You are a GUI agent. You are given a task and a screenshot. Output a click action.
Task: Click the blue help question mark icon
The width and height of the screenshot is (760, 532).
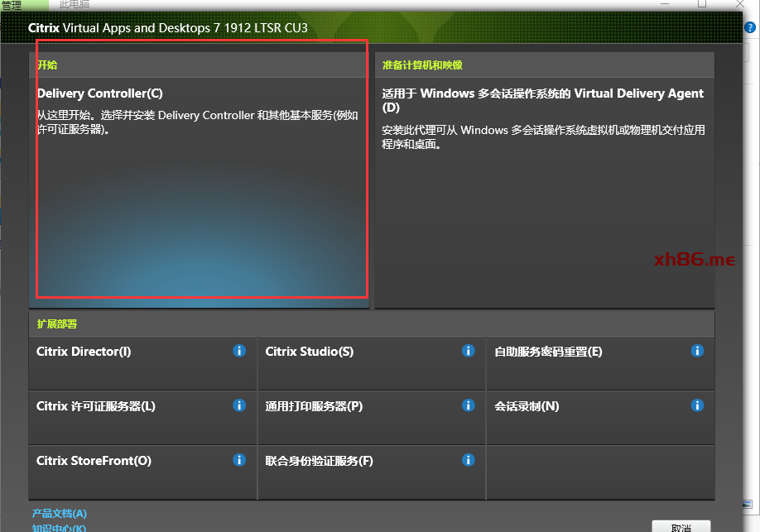pyautogui.click(x=750, y=27)
